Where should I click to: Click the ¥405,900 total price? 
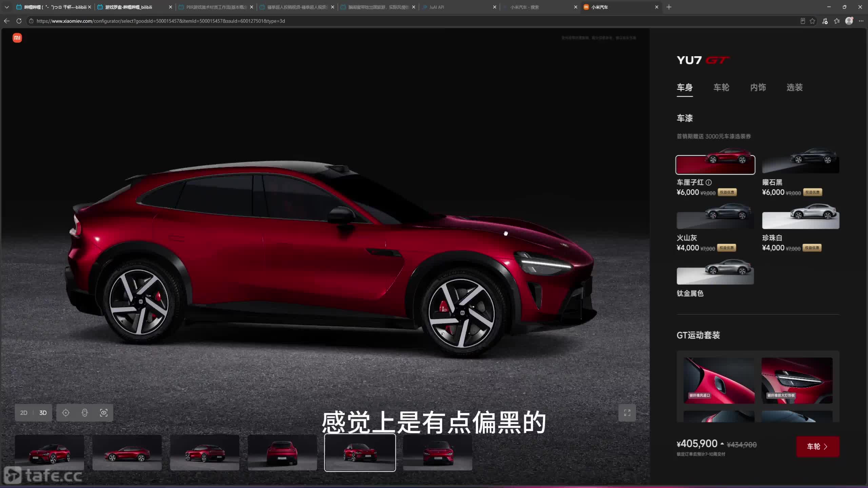tap(697, 444)
